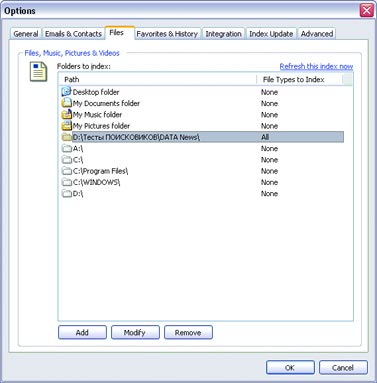Switch to the Advanced tab
The image size is (377, 383).
point(317,34)
